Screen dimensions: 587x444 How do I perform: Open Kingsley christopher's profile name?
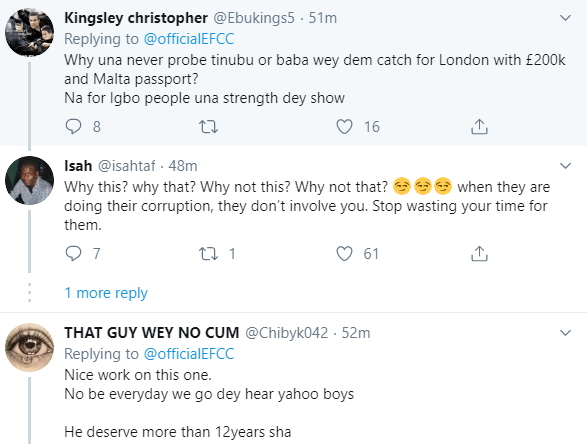coord(136,18)
